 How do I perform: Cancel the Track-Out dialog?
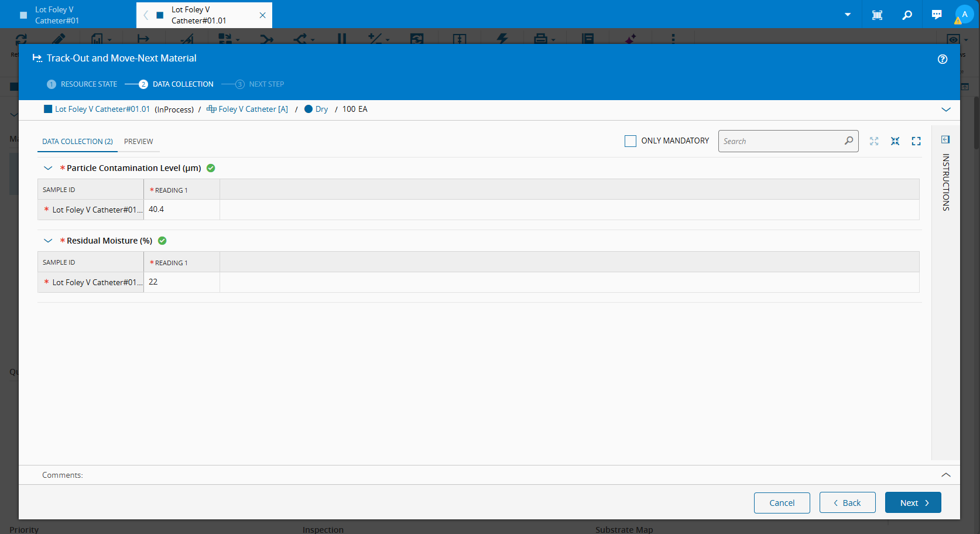782,503
